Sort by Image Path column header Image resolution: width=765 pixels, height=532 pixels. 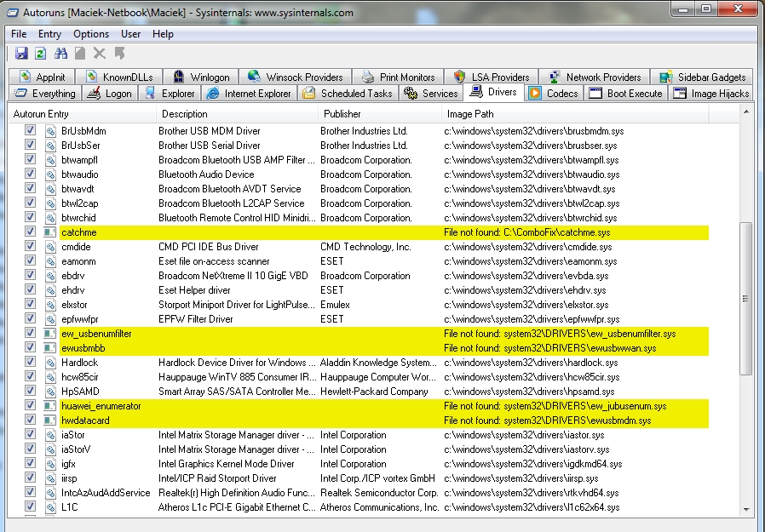575,114
